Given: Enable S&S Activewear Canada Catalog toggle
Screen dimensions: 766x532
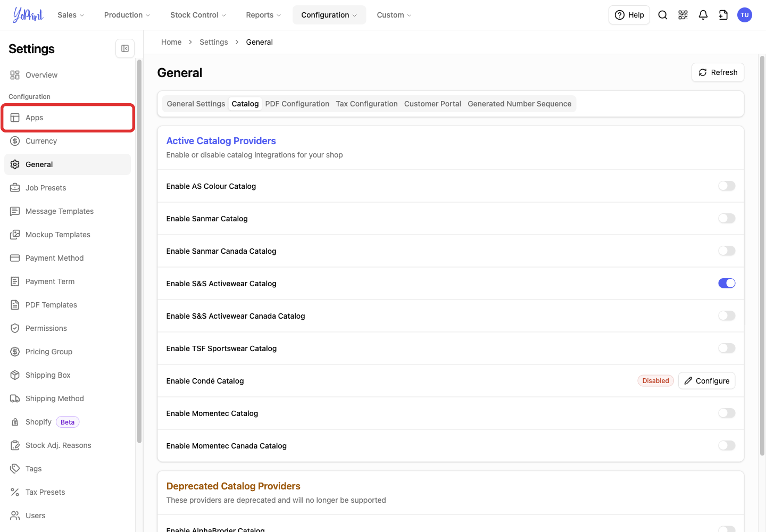Looking at the screenshot, I should (727, 315).
